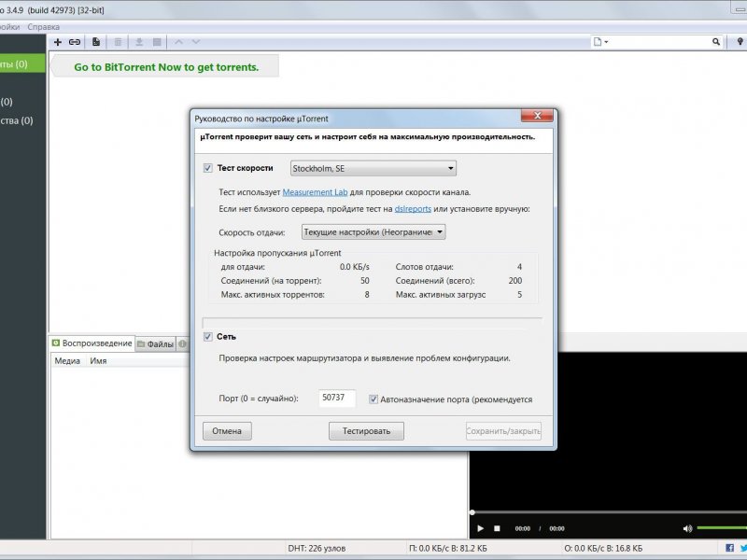Image resolution: width=747 pixels, height=560 pixels.
Task: Toggle the Сеть checkbox
Action: pyautogui.click(x=207, y=337)
